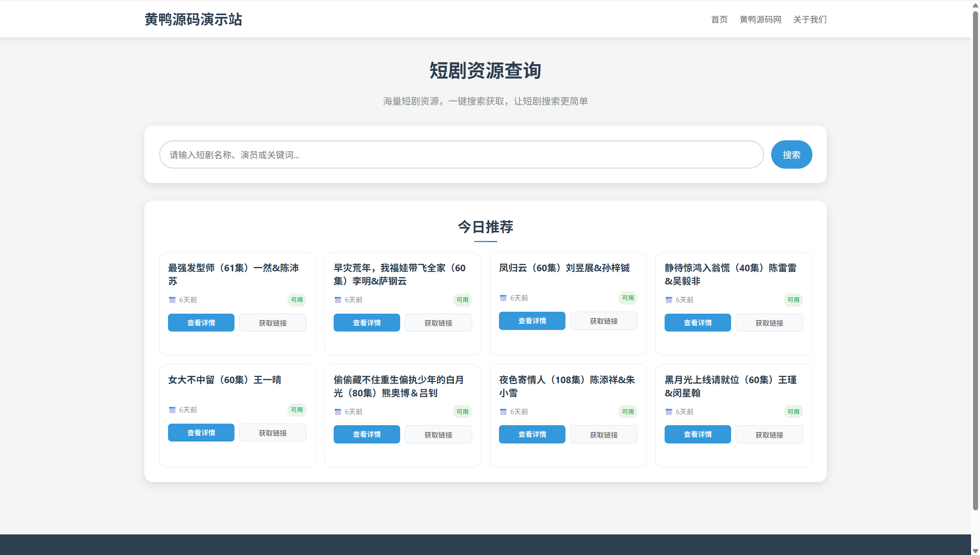Go to 关于我们 page

pyautogui.click(x=810, y=19)
